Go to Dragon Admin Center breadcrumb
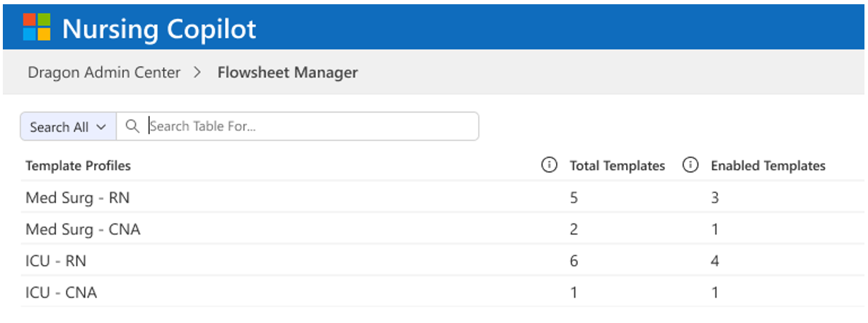The width and height of the screenshot is (868, 323). (x=104, y=72)
